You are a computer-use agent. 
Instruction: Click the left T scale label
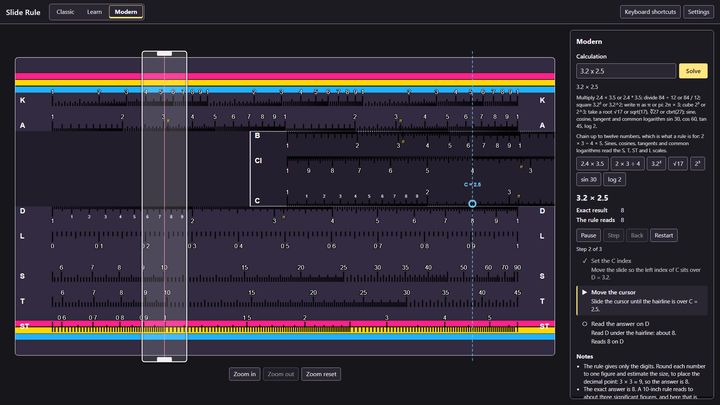point(22,301)
